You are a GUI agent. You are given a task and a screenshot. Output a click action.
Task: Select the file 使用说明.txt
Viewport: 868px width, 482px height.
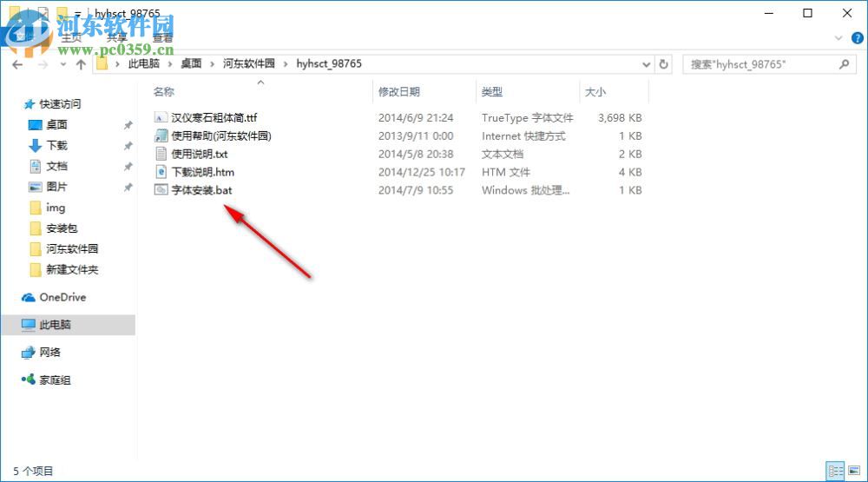[x=200, y=154]
